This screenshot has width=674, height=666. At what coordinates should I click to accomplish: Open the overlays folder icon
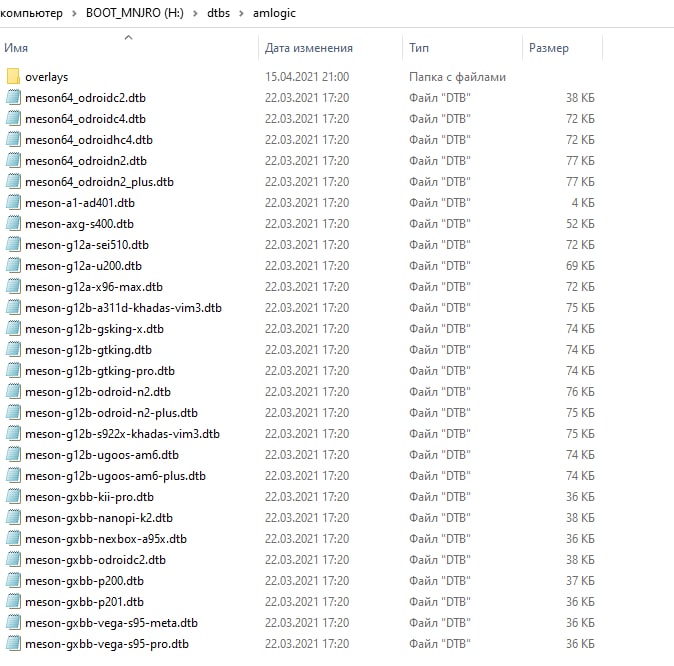point(13,77)
